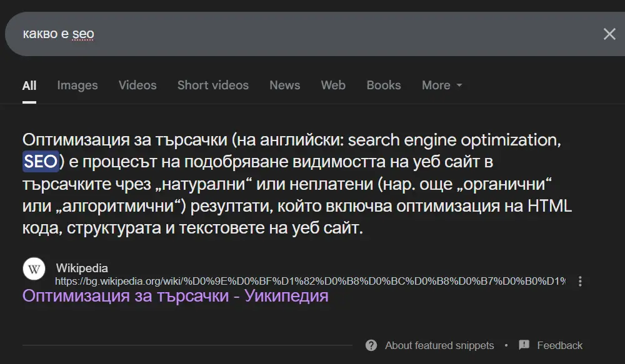This screenshot has height=364, width=625.
Task: Select the All search tab
Action: click(x=29, y=86)
